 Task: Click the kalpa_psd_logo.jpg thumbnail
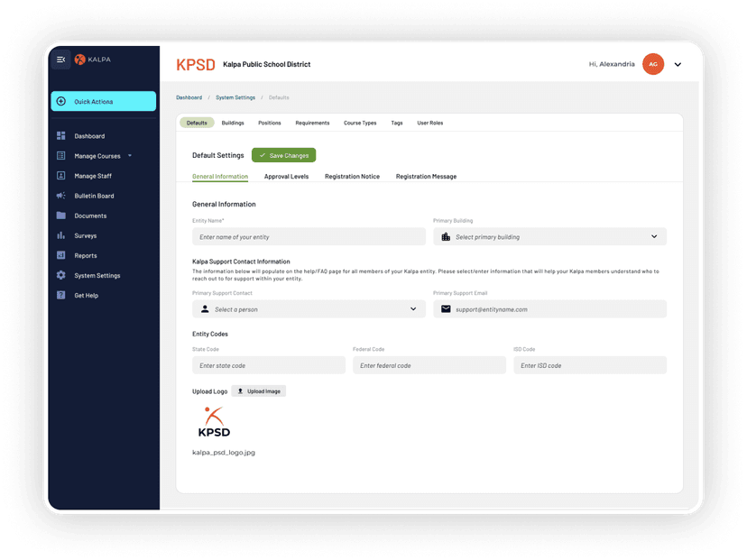(x=214, y=421)
